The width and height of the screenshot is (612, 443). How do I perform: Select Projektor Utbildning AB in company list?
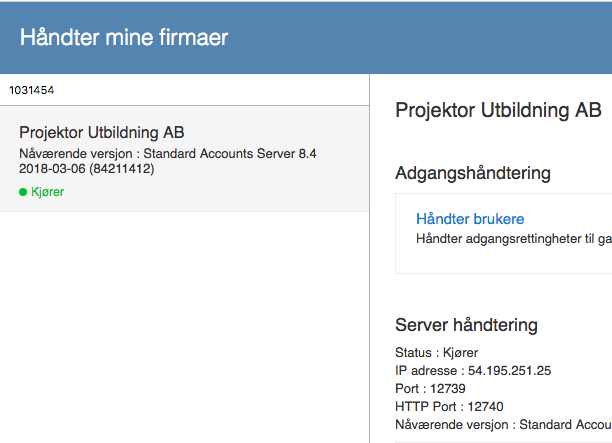click(184, 159)
